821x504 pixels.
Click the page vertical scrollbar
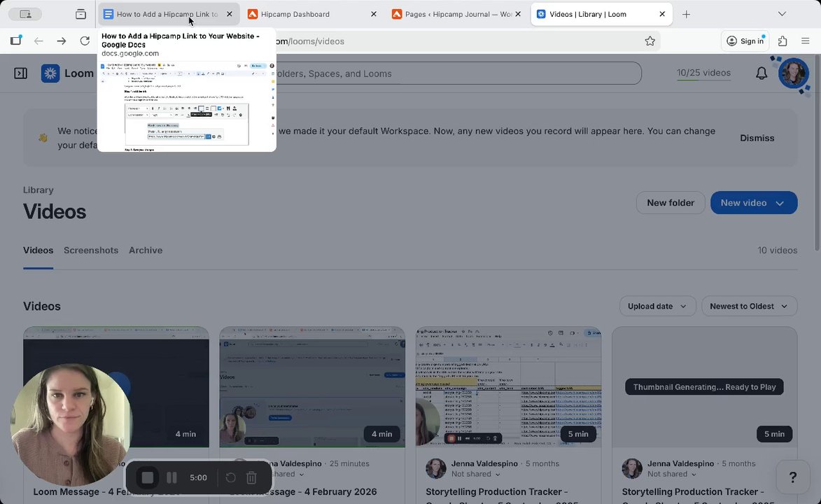817,153
